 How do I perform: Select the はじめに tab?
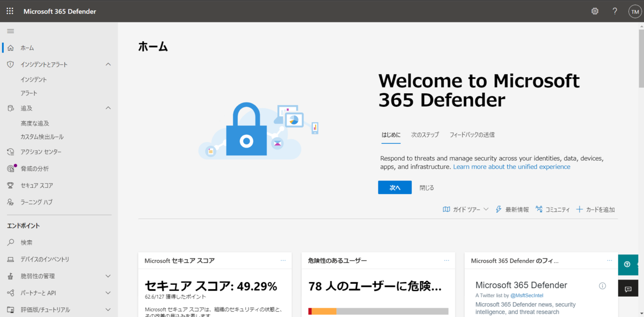click(x=391, y=135)
